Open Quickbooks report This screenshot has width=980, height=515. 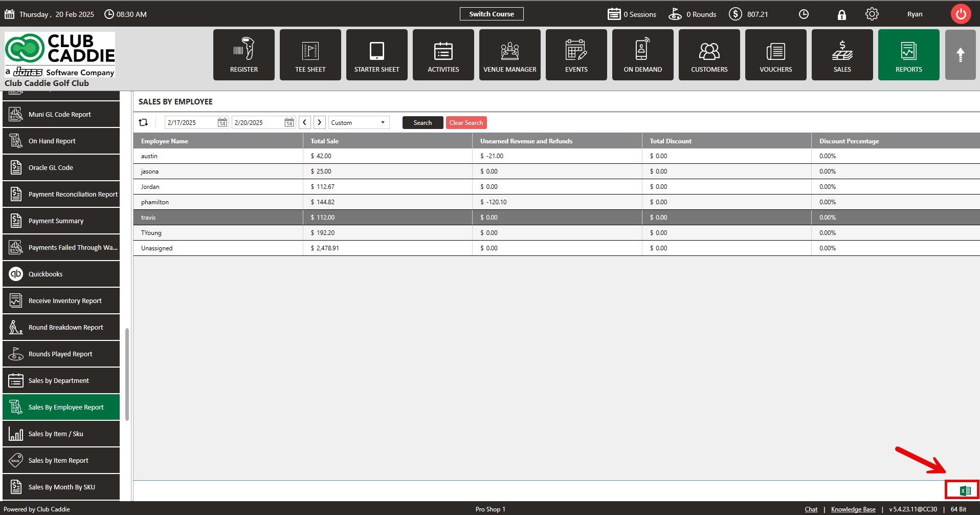[61, 274]
